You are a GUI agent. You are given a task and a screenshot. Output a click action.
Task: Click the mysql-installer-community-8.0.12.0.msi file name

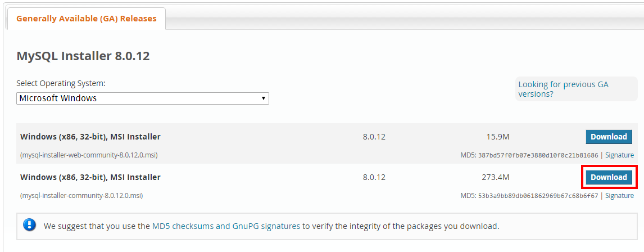pos(81,196)
